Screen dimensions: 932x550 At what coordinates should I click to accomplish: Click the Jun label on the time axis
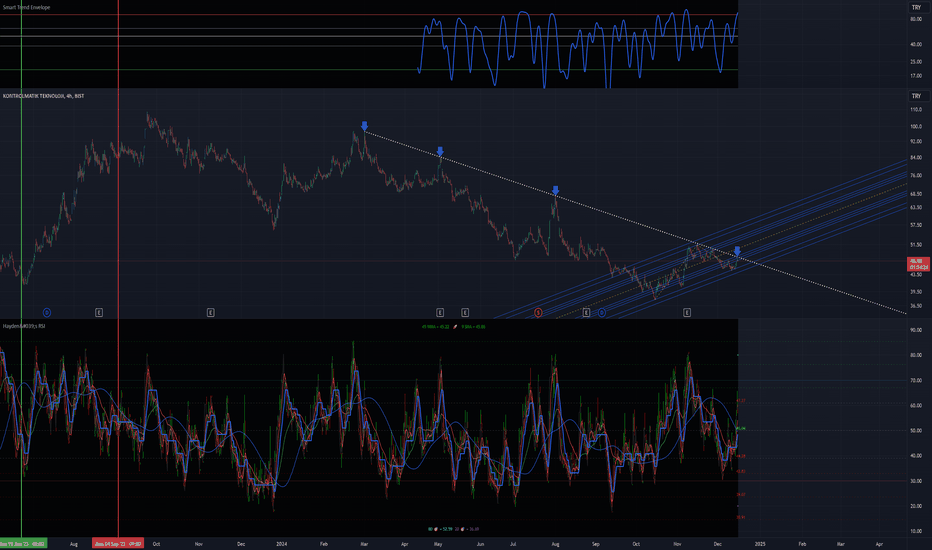coord(480,544)
